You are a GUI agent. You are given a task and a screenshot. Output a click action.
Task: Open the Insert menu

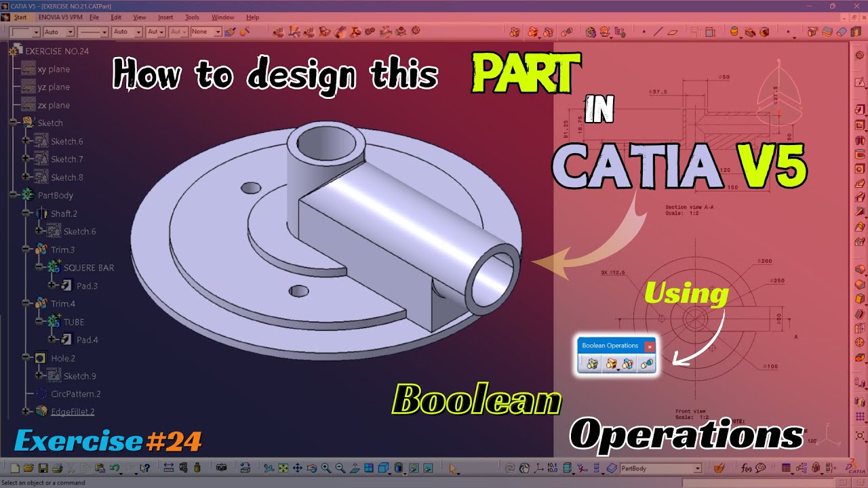[x=165, y=17]
